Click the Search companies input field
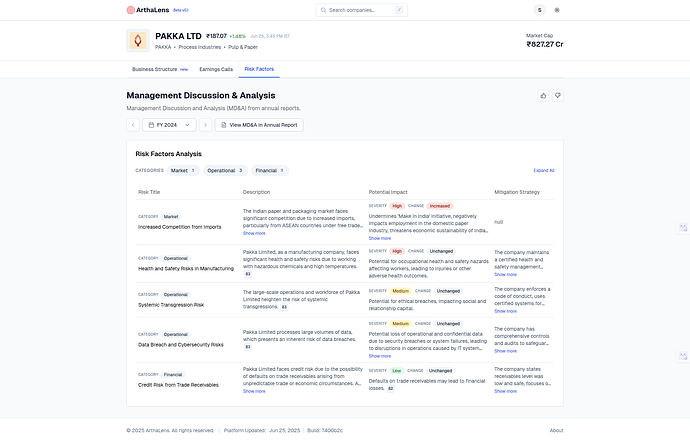The image size is (690, 443). coord(362,10)
